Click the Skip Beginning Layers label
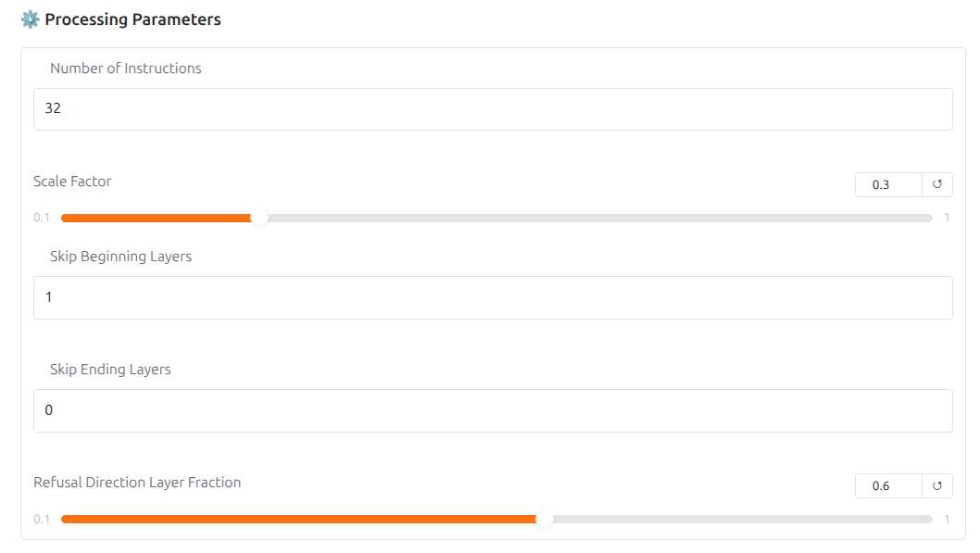The height and width of the screenshot is (553, 980). tap(121, 256)
